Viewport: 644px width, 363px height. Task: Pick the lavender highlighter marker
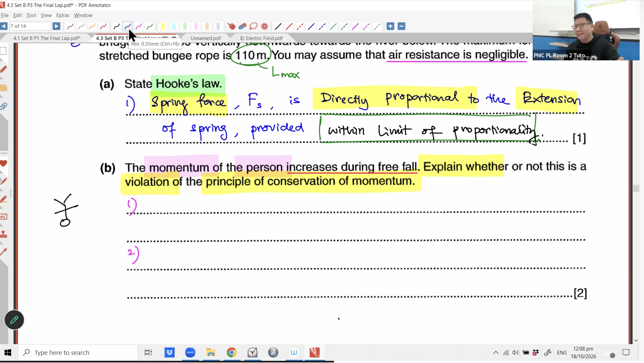(x=218, y=26)
